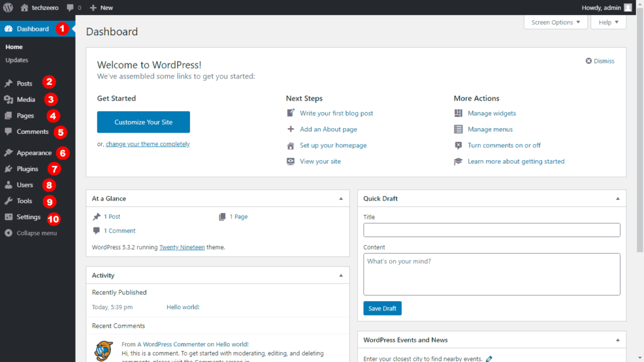The height and width of the screenshot is (362, 644).
Task: Focus the What's on your mind content box
Action: pyautogui.click(x=492, y=274)
